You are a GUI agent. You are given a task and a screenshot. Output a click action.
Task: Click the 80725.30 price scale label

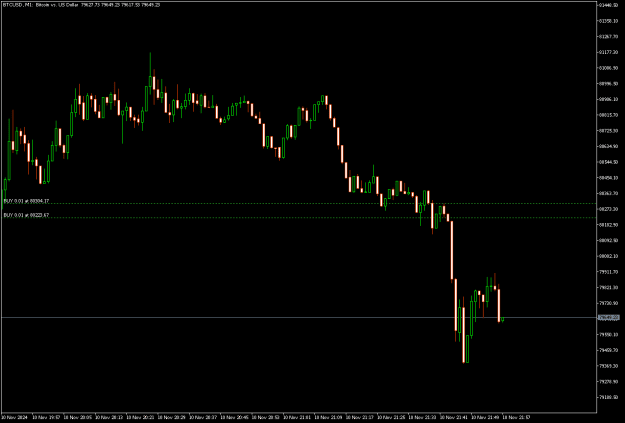(x=609, y=131)
